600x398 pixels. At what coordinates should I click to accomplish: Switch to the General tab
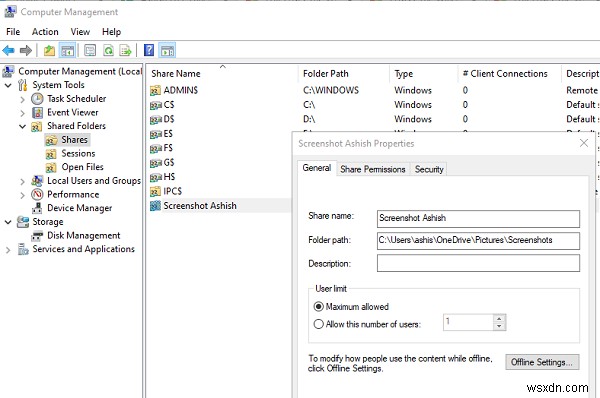coord(317,168)
